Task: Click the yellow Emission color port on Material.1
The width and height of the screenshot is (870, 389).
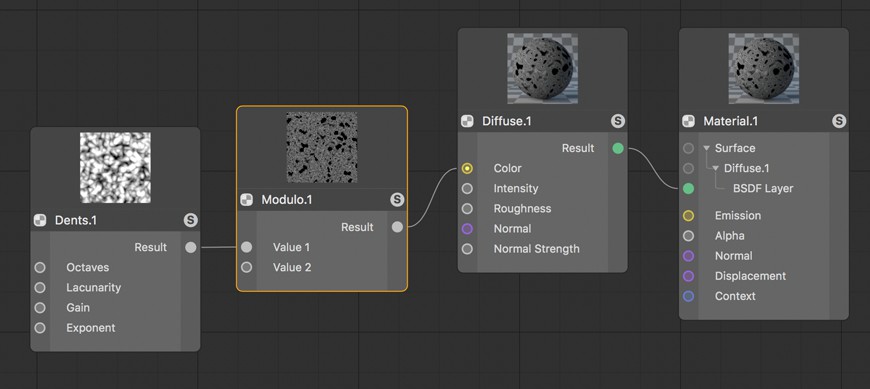Action: pyautogui.click(x=688, y=215)
